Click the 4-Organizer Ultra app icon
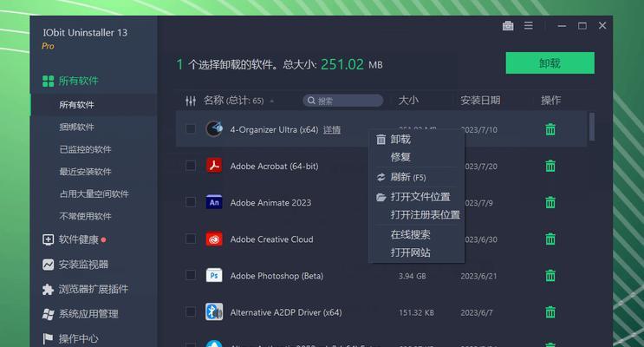Viewport: 644px width, 347px height. tap(214, 129)
